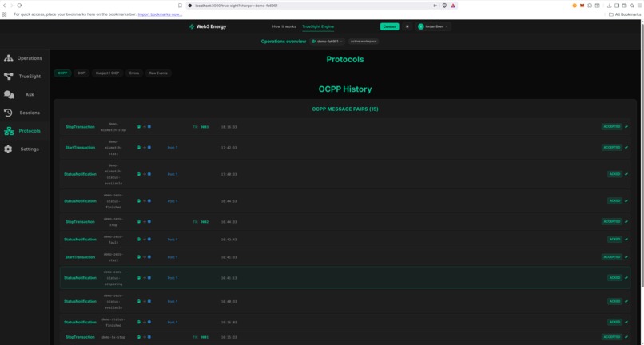This screenshot has height=345, width=644.
Task: Click the TX 9003 transaction label
Action: (x=201, y=127)
